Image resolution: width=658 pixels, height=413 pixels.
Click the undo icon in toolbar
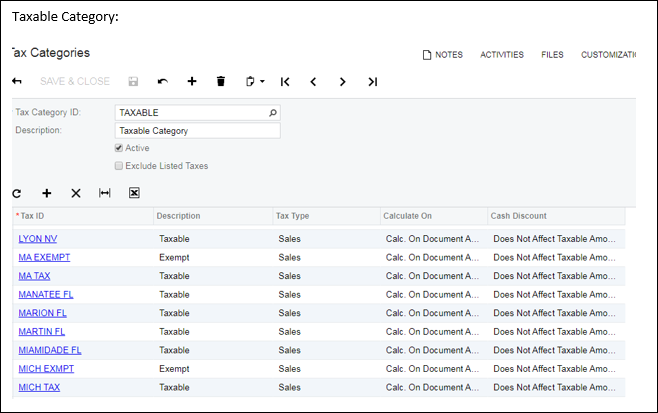pyautogui.click(x=163, y=81)
